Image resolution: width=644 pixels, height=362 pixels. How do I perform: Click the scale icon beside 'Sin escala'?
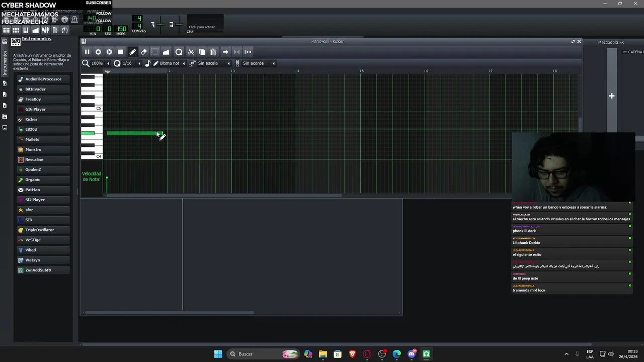point(192,63)
